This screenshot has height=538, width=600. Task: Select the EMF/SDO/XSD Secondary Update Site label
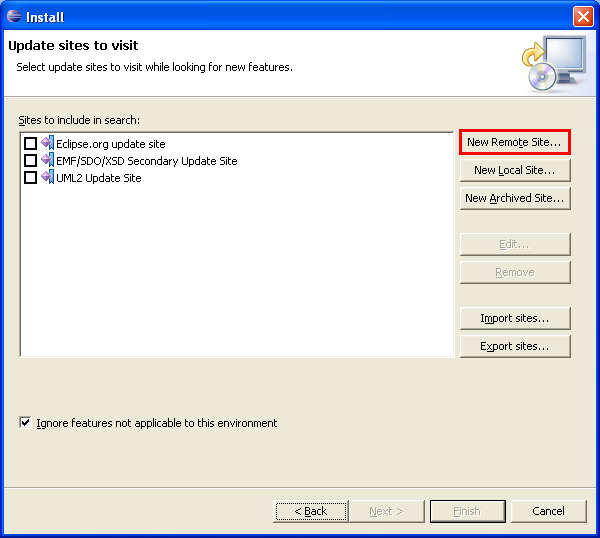click(146, 161)
